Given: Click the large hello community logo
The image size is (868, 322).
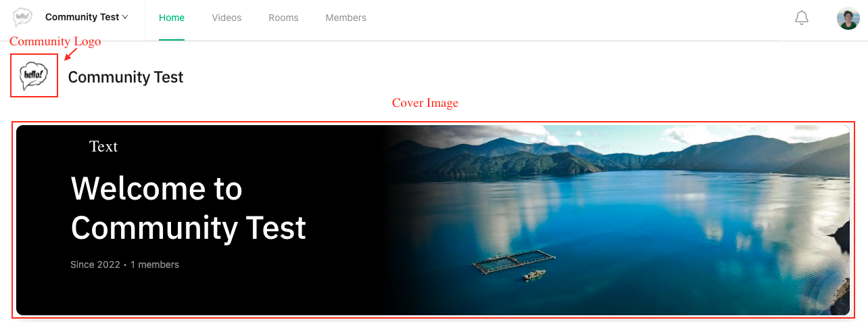Looking at the screenshot, I should tap(34, 76).
